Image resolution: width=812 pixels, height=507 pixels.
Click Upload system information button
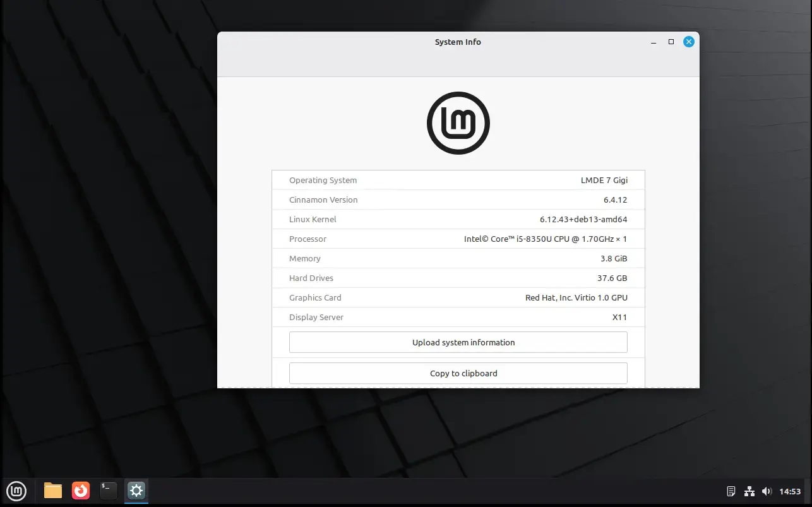(458, 342)
